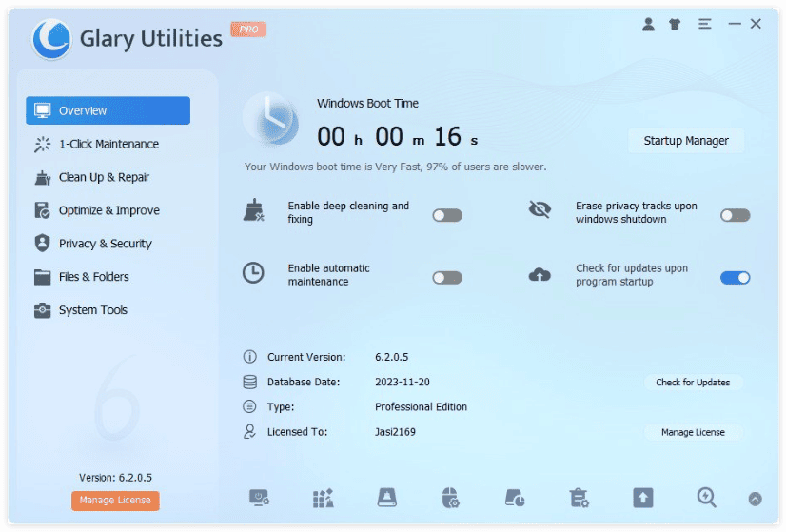786x532 pixels.
Task: Click the person icon beside Licensed To
Action: tap(249, 432)
